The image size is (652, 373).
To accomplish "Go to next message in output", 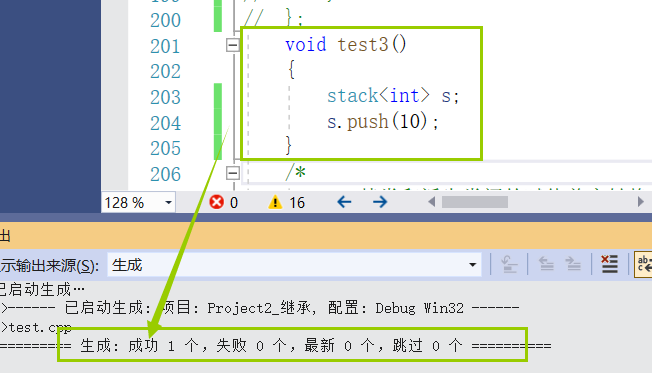I will click(x=573, y=264).
